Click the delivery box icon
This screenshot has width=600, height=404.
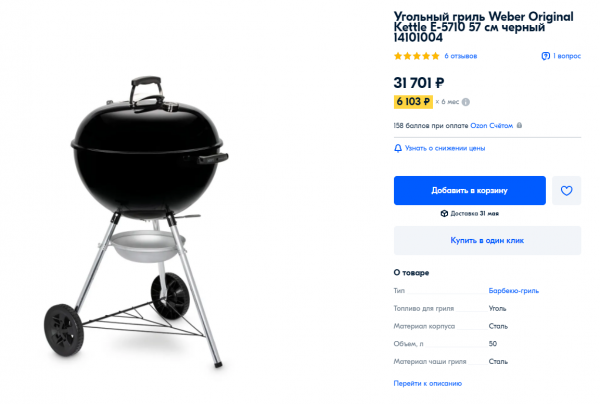[444, 213]
